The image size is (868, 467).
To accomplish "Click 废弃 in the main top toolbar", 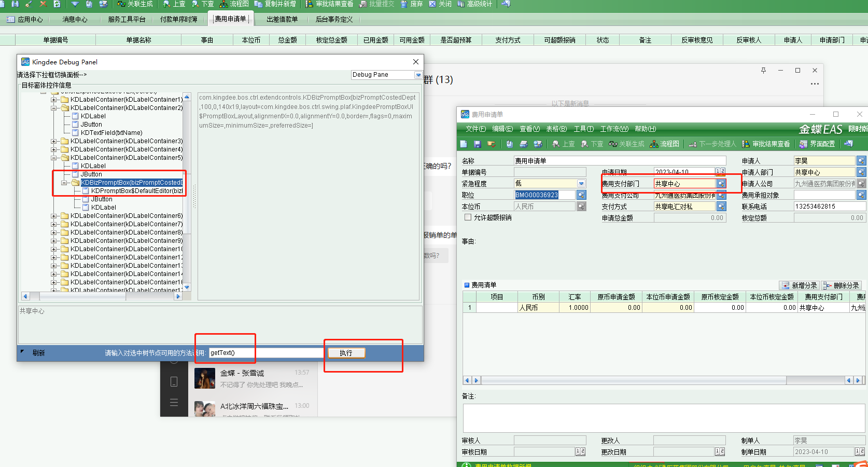I will tap(412, 4).
